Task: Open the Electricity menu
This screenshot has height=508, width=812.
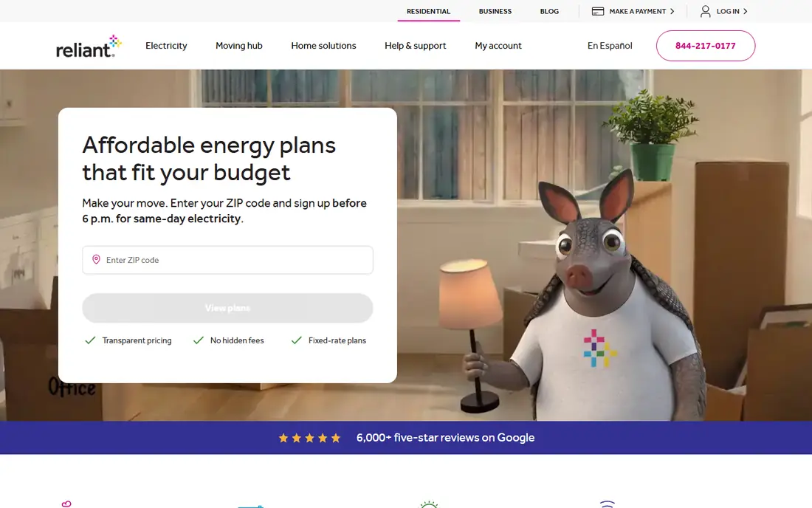Action: [x=166, y=46]
